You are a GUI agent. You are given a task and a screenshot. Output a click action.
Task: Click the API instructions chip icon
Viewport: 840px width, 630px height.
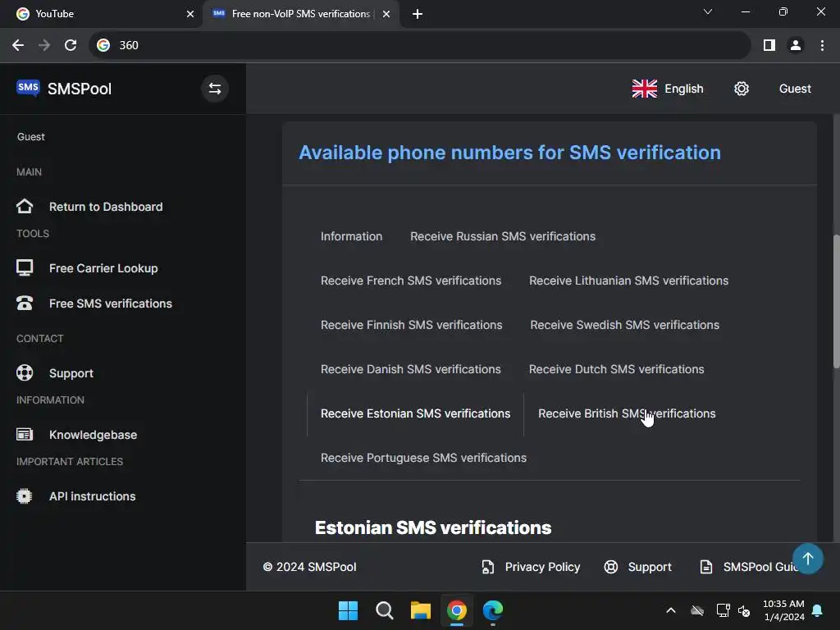point(25,496)
